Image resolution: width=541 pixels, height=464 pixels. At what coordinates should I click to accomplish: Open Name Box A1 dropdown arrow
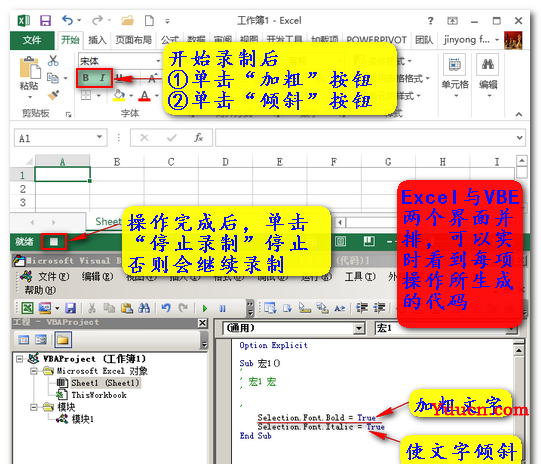tap(100, 137)
